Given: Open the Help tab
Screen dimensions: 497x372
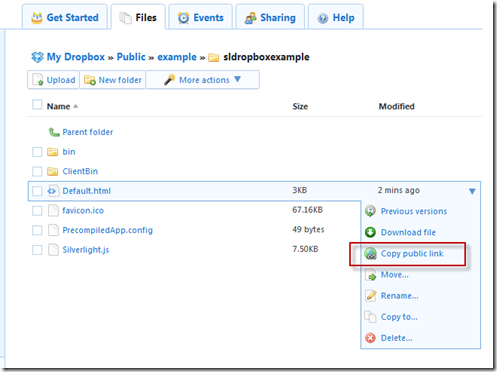Looking at the screenshot, I should point(336,17).
